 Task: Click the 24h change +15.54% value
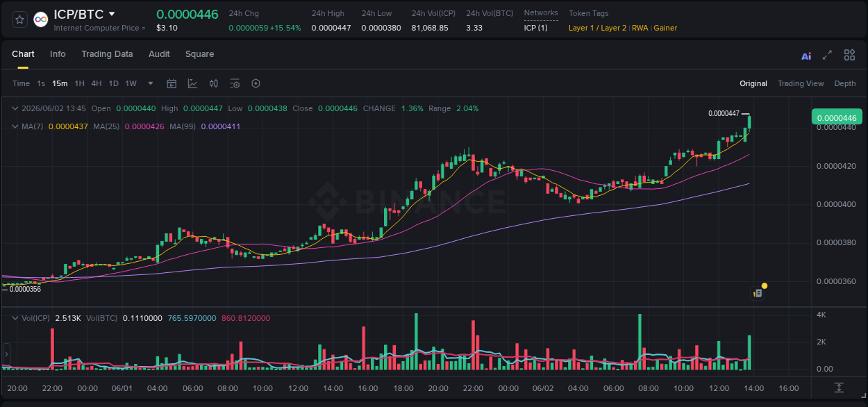tap(285, 28)
